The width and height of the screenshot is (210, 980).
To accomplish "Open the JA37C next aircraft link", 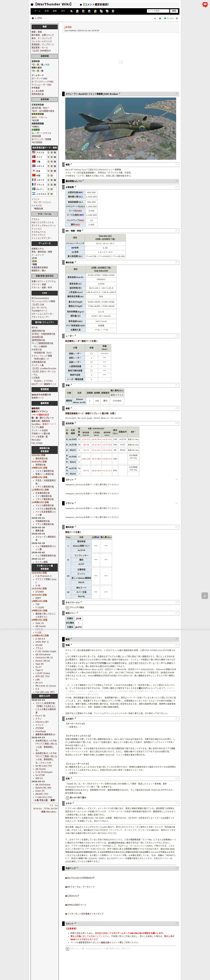I will tap(79, 627).
